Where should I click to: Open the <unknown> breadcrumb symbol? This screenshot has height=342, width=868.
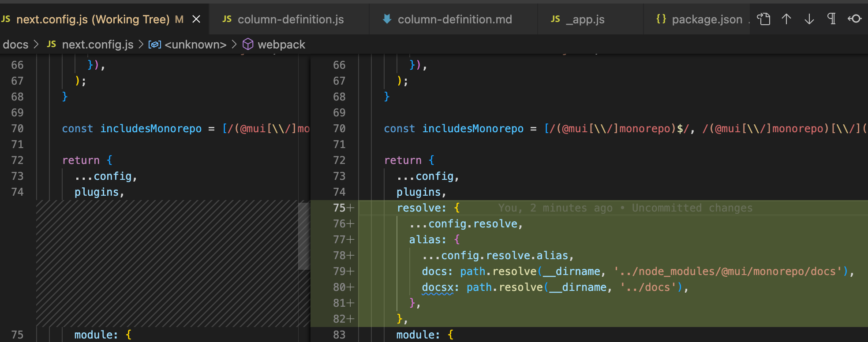[195, 45]
